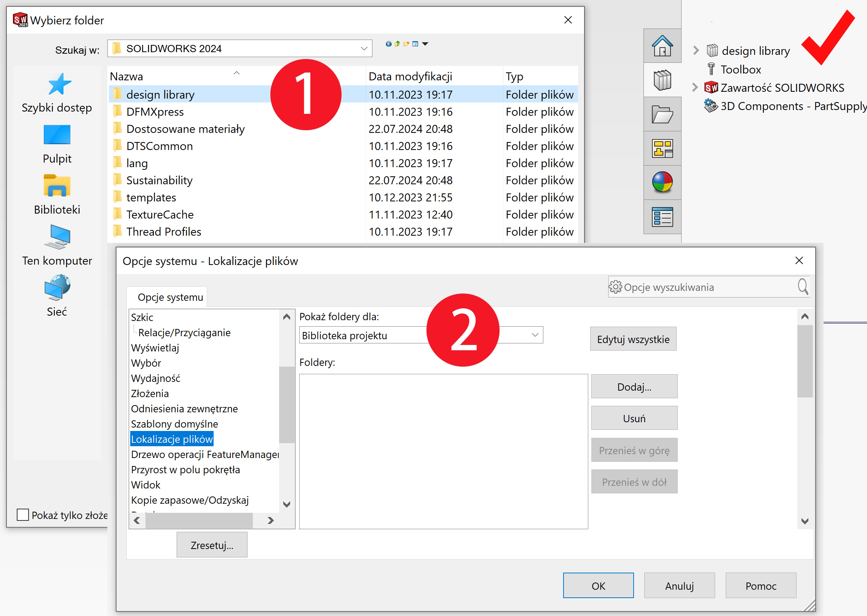Viewport: 867px width, 616px height.
Task: Select Kopie zapasowe/Odzyskaj options entry
Action: 190,500
